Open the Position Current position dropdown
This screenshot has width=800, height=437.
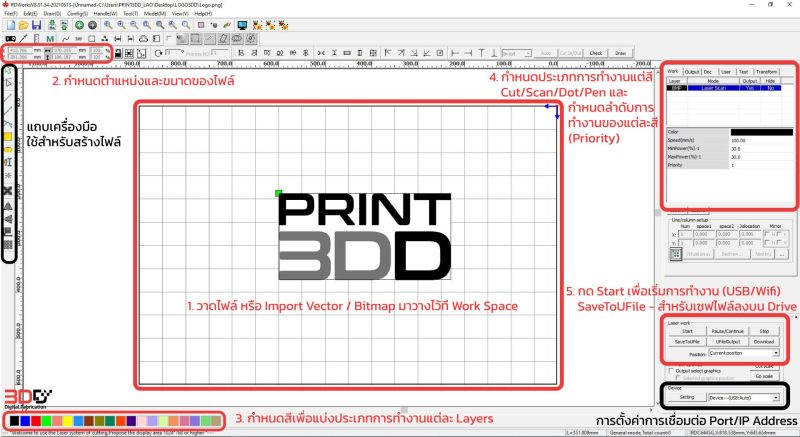pos(744,353)
